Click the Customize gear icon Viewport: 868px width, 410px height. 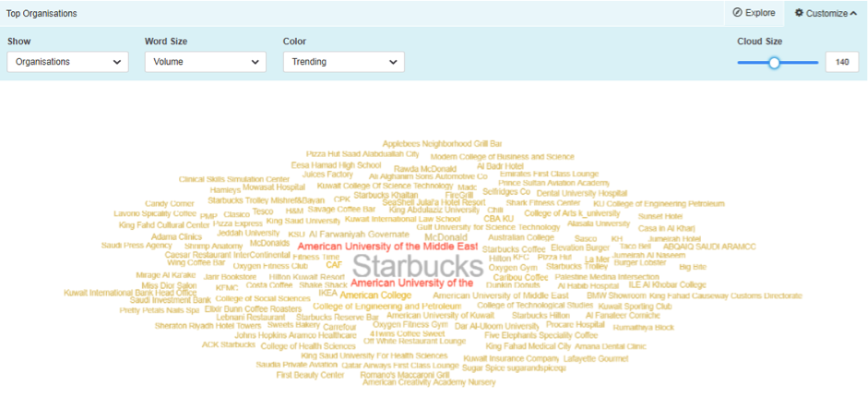tap(799, 13)
